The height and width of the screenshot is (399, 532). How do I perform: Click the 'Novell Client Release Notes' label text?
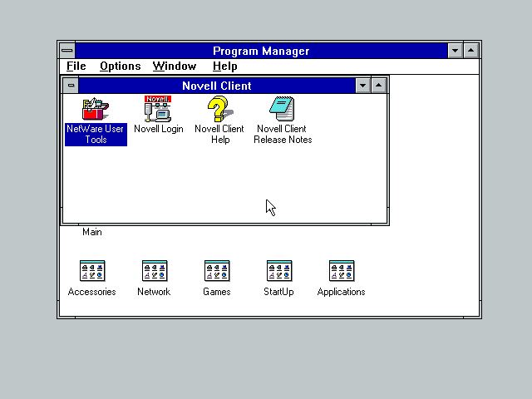(283, 135)
